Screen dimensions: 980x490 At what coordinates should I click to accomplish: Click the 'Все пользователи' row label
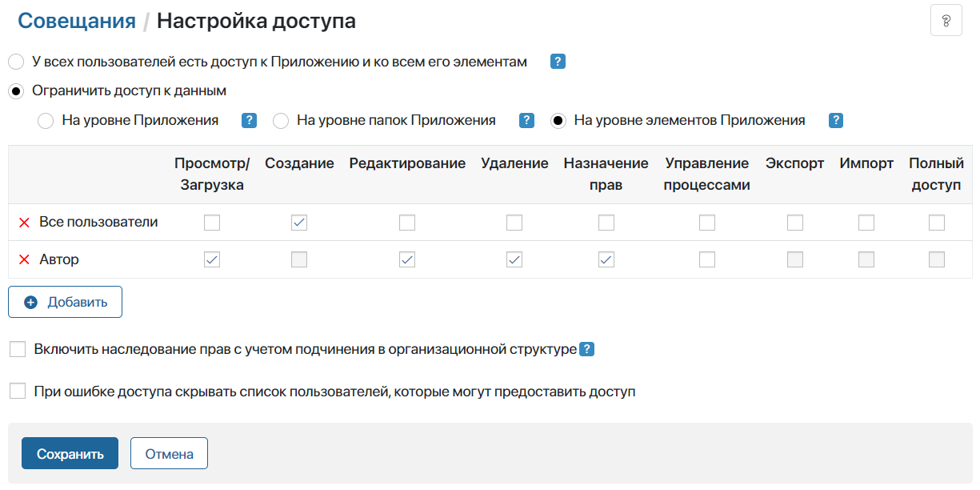click(98, 223)
